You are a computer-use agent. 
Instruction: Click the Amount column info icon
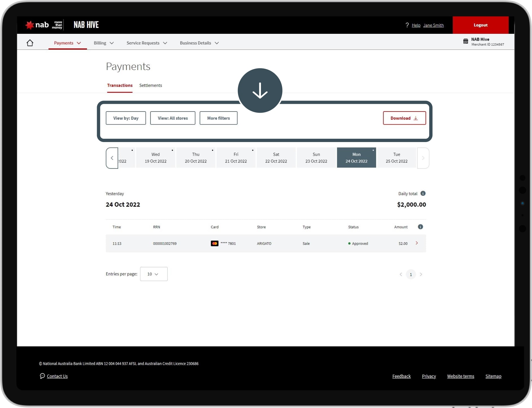(420, 227)
